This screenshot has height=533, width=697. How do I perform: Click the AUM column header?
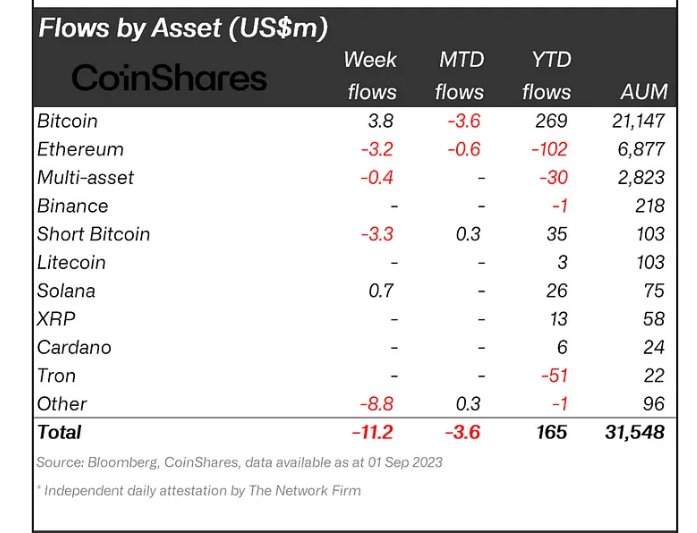pyautogui.click(x=643, y=92)
